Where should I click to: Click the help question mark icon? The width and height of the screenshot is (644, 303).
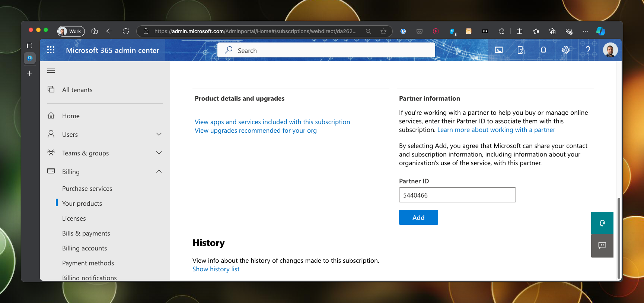coord(588,50)
